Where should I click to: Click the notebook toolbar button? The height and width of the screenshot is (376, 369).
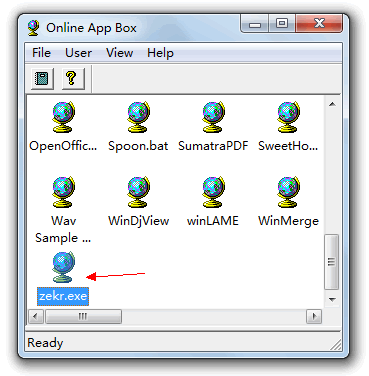click(x=42, y=79)
